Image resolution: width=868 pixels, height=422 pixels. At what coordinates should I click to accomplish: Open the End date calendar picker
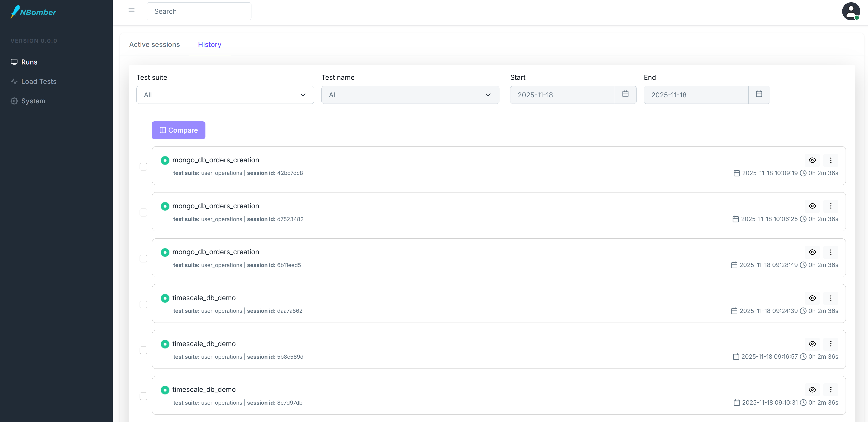click(759, 94)
